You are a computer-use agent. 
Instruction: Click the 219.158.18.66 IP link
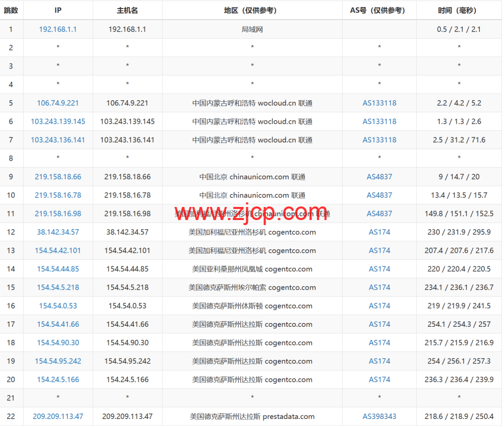tap(58, 177)
